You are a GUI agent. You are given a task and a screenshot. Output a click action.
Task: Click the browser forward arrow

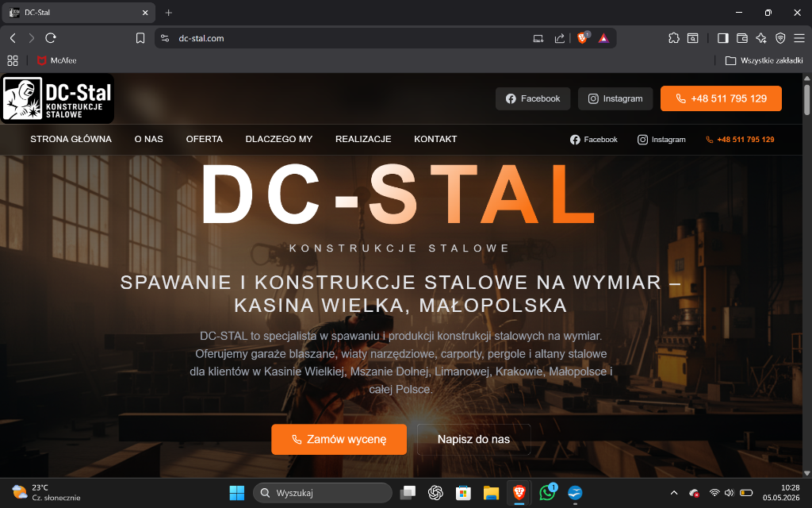(32, 38)
